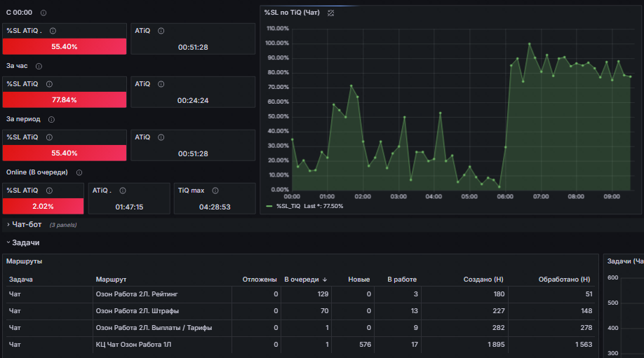This screenshot has height=358, width=644.
Task: Click info icon on %SL ATiQ 77.84% panel
Action: (49, 84)
